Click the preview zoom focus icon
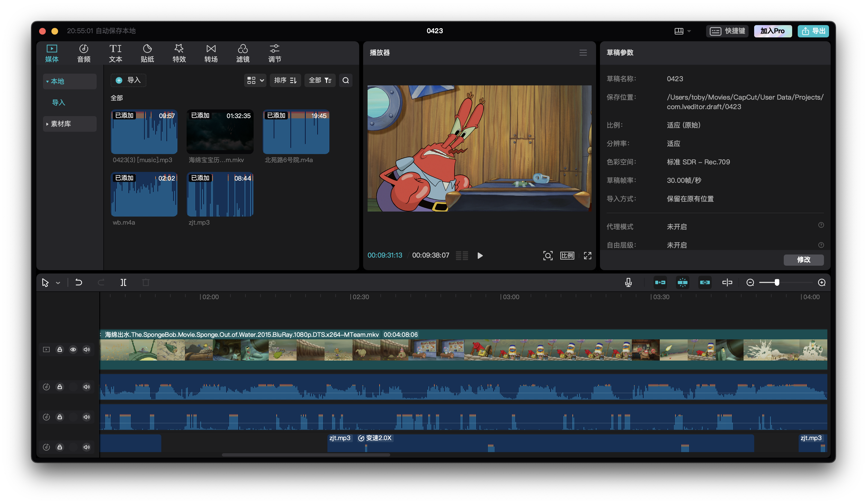Screen dimensions: 867x504 (548, 255)
